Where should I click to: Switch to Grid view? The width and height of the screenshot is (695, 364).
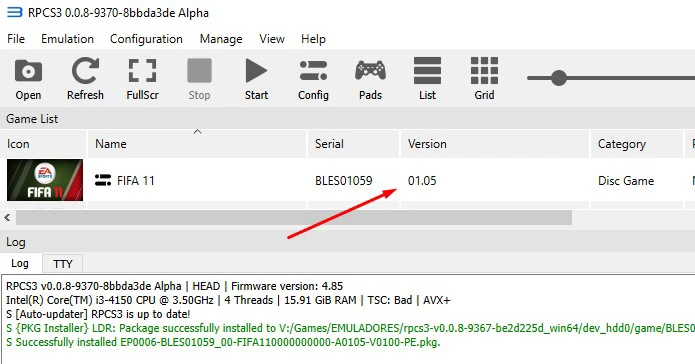pos(484,79)
